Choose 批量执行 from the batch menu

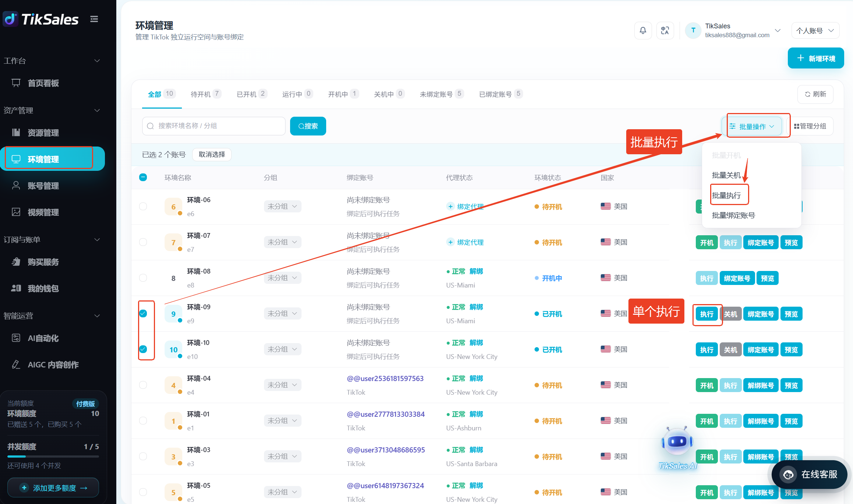click(726, 195)
